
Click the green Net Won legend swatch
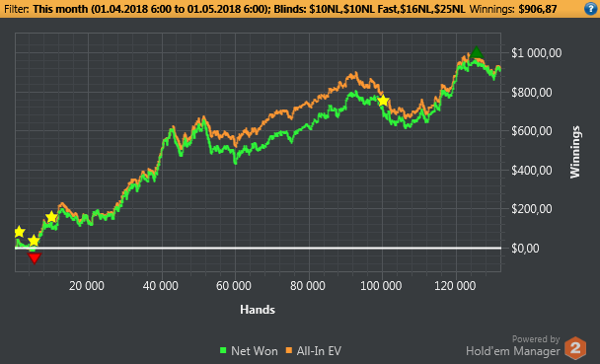223,350
